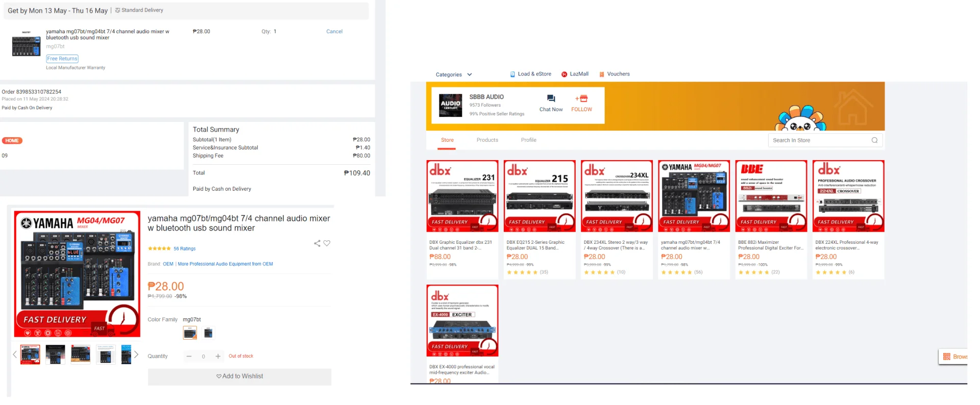
Task: Click the DBX 234XL Stereo product title
Action: point(616,245)
